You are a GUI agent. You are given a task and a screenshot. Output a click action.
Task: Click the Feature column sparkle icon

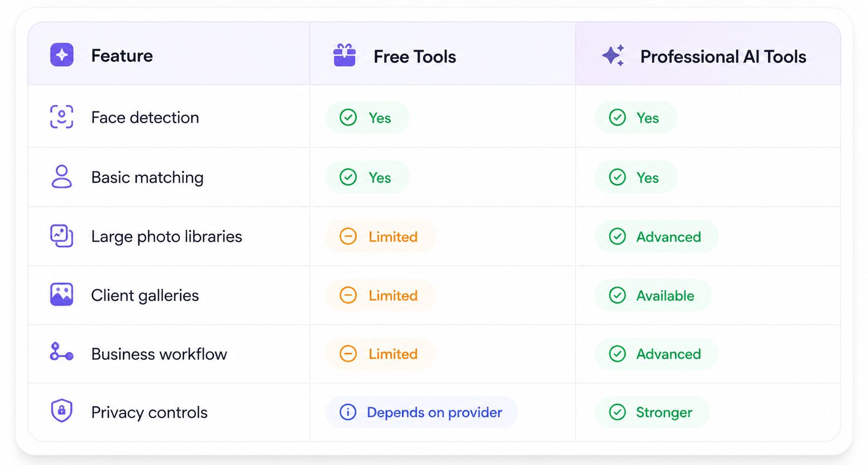click(62, 55)
